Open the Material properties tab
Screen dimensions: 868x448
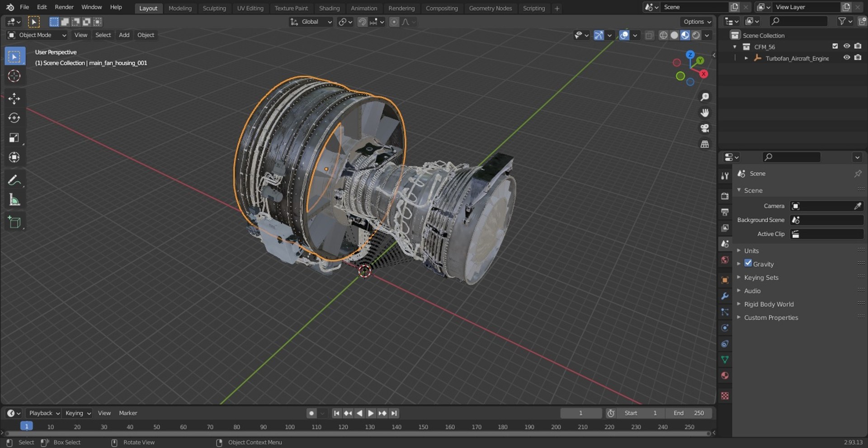tap(725, 376)
